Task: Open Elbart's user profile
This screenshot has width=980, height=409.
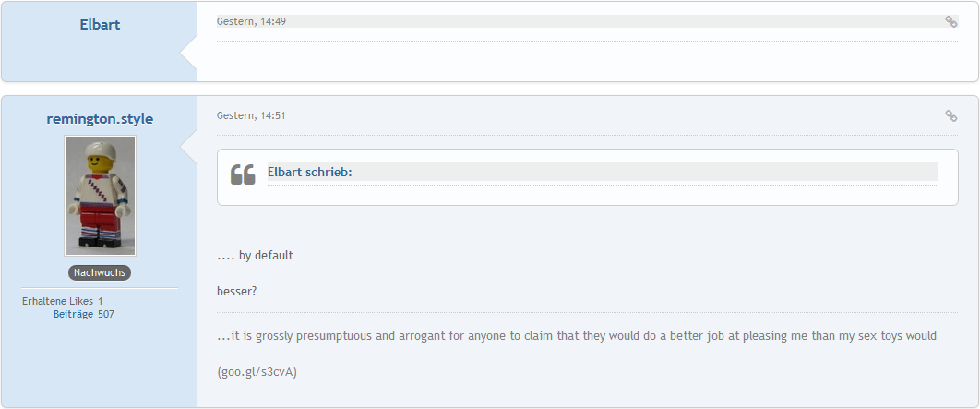Action: point(100,24)
